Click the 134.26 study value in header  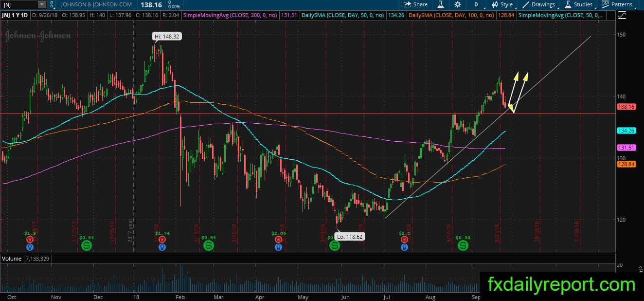395,16
